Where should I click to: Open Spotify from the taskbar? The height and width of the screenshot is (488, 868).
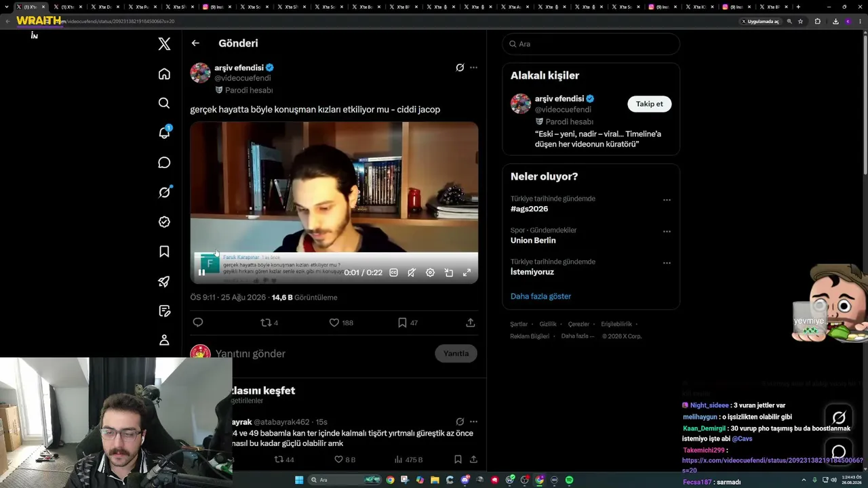pos(569,480)
